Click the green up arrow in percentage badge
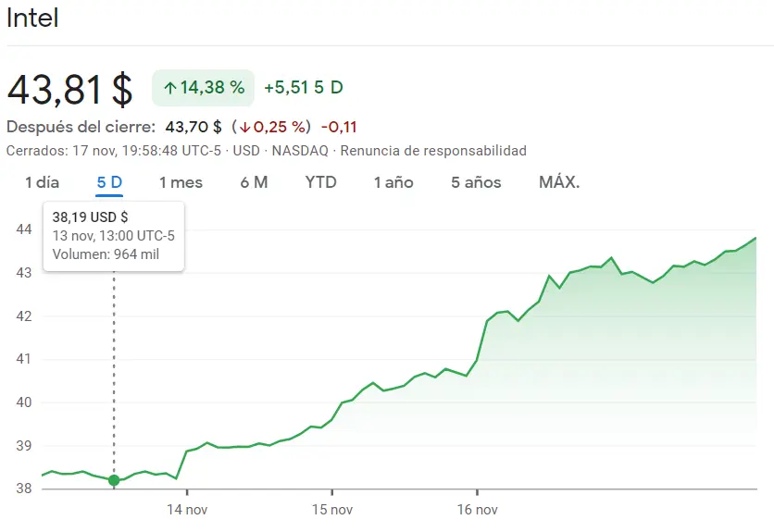774x532 pixels. click(169, 88)
